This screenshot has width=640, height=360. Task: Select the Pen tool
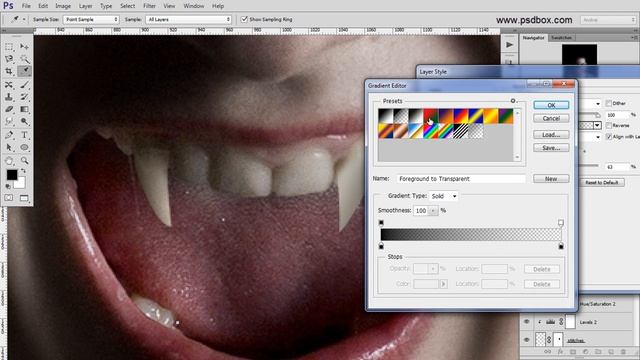9,135
